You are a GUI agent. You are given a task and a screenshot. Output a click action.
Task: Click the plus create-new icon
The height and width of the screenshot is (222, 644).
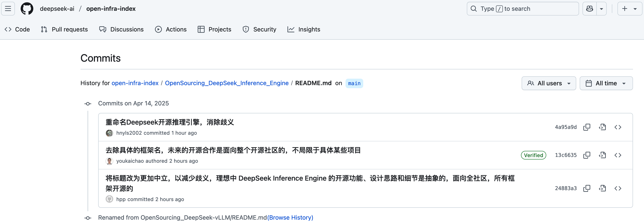(625, 9)
